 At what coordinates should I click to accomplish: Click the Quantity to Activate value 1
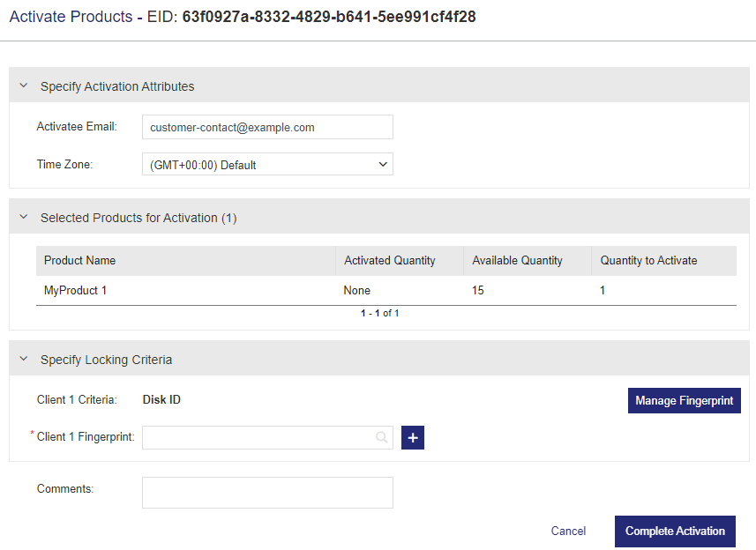603,290
